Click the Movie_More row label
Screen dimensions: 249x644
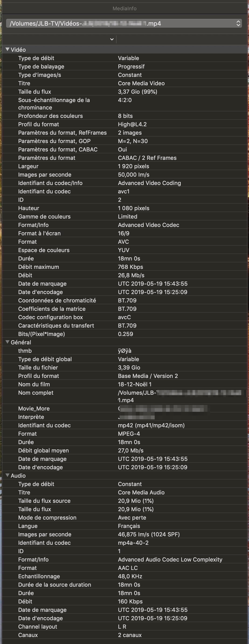(x=34, y=408)
